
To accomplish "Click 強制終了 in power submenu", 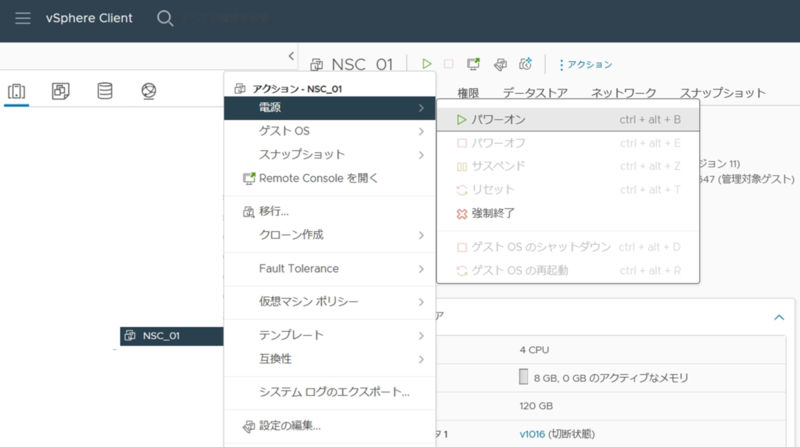I will tap(568, 213).
